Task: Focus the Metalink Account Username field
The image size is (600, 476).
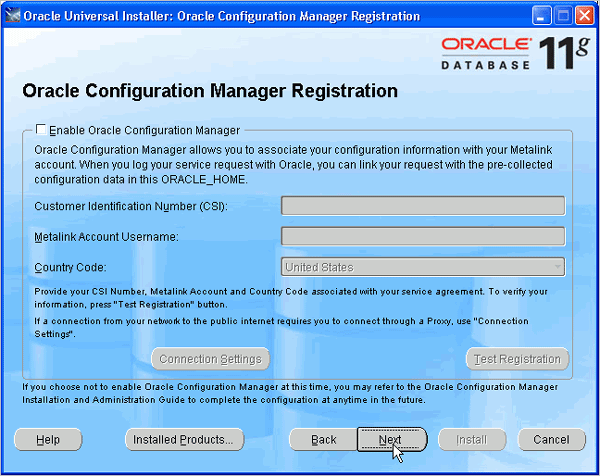Action: pyautogui.click(x=423, y=236)
